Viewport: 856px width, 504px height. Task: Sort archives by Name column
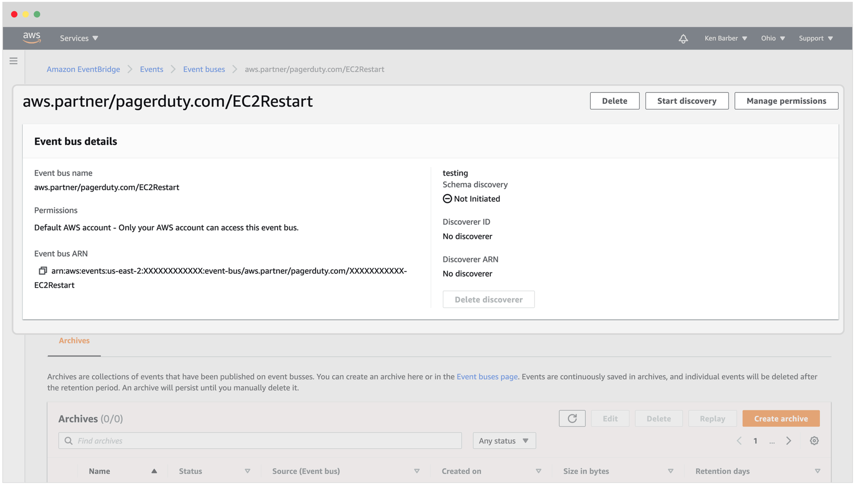pyautogui.click(x=154, y=471)
